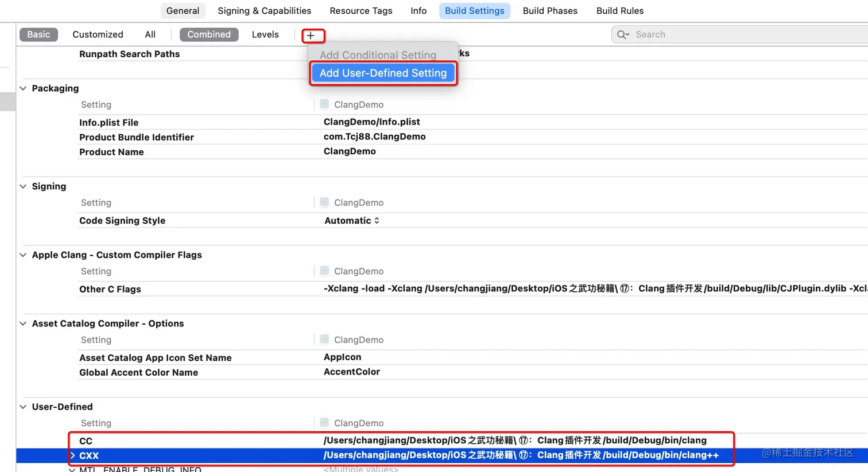Viewport: 868px width, 472px height.
Task: Collapse the User-Defined section
Action: coord(23,407)
